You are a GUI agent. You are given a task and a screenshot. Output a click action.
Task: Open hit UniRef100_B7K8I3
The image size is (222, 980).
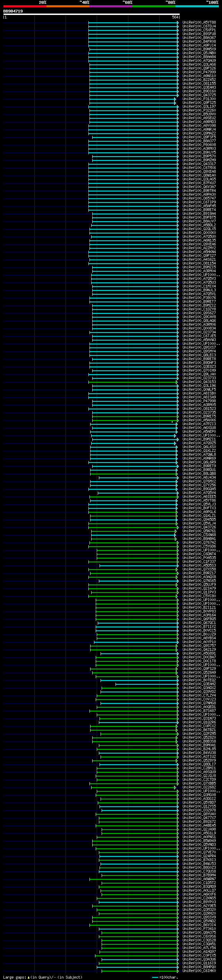tap(199, 859)
